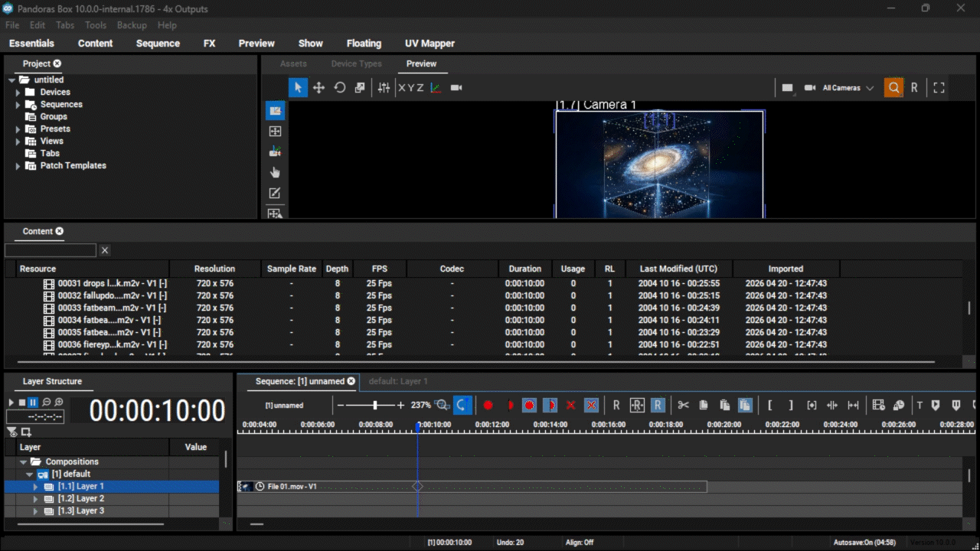The width and height of the screenshot is (980, 551).
Task: Toggle pause in Layer Structure transport
Action: point(33,403)
